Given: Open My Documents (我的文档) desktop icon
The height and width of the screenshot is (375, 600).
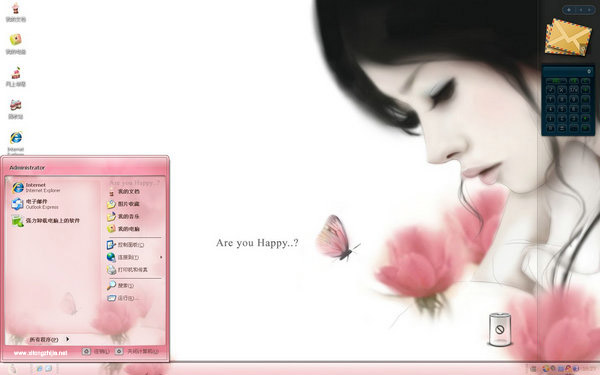Looking at the screenshot, I should pos(16,12).
